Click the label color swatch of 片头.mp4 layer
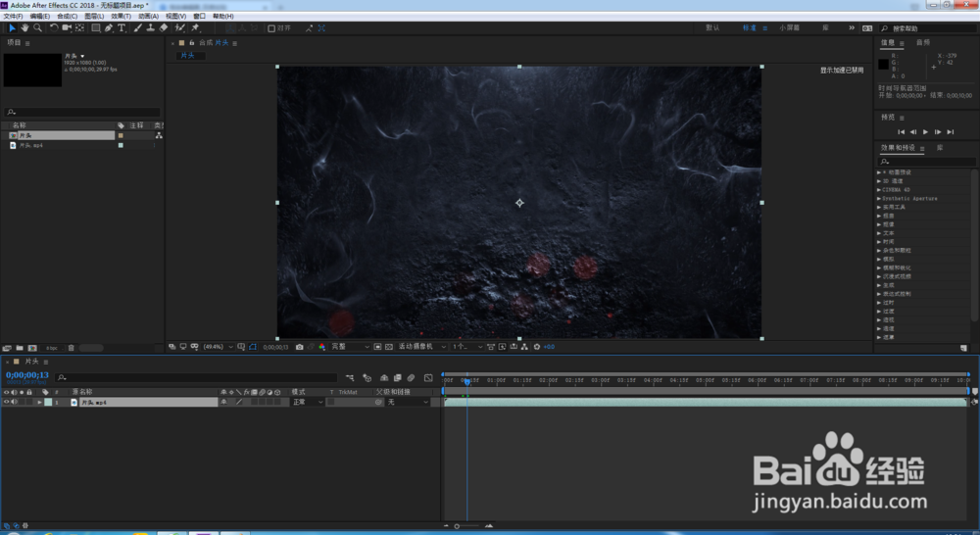This screenshot has height=535, width=980. (x=48, y=403)
